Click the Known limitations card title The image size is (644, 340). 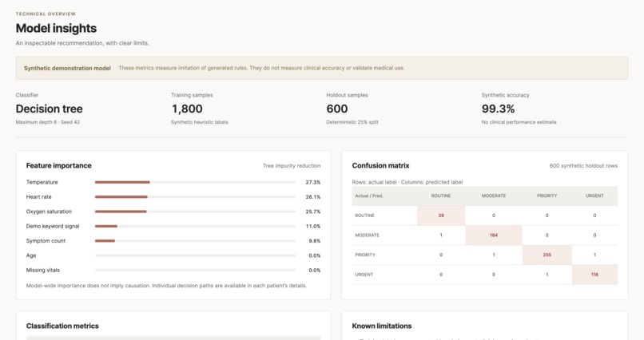382,326
